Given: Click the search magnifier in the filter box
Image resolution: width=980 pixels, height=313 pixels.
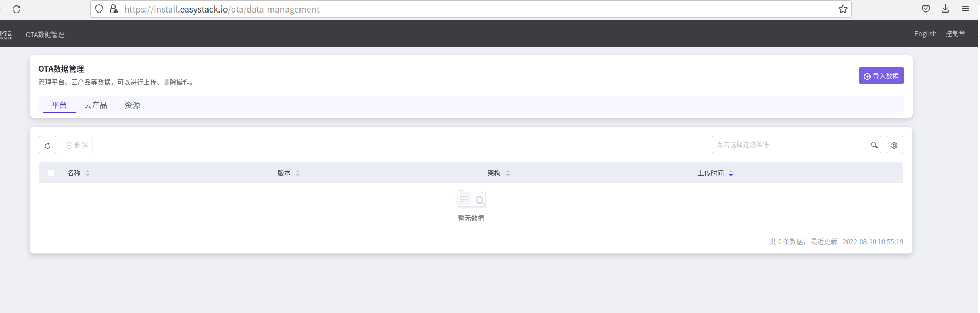Looking at the screenshot, I should (874, 145).
